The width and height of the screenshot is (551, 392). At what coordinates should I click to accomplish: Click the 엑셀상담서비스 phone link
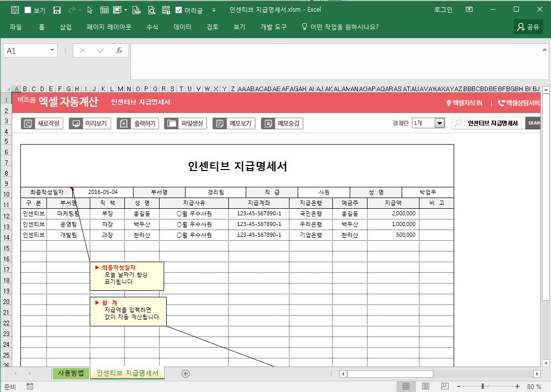[x=519, y=103]
